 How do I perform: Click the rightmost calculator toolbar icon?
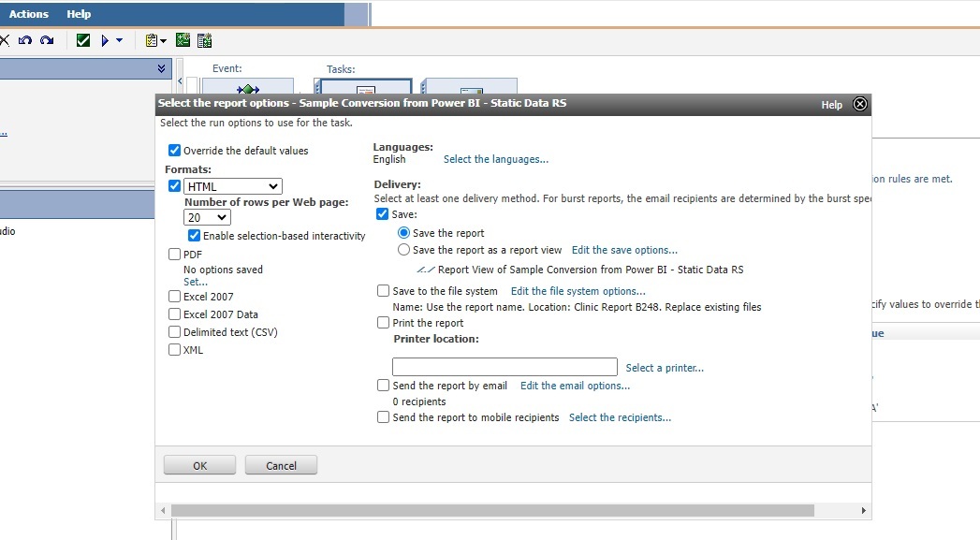coord(204,40)
